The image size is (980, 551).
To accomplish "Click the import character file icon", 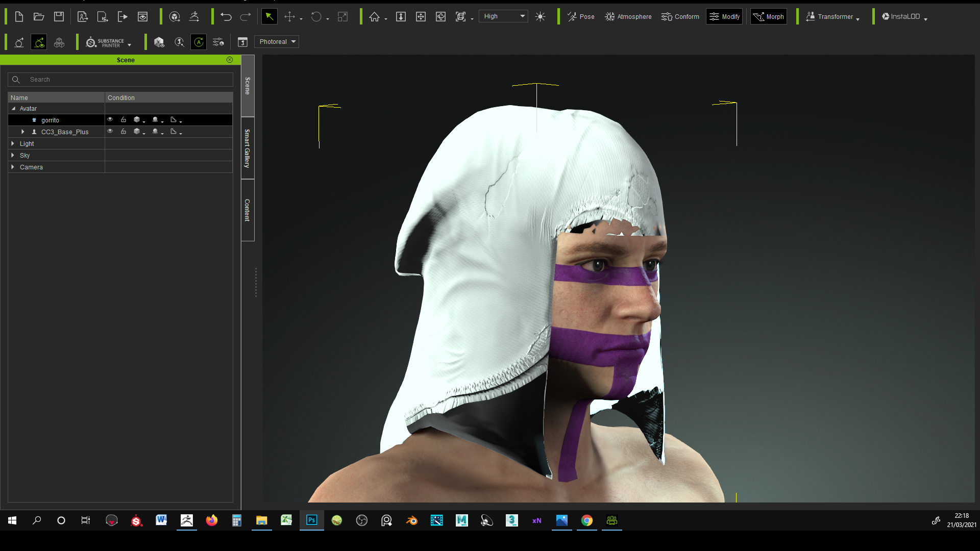I will pyautogui.click(x=83, y=17).
